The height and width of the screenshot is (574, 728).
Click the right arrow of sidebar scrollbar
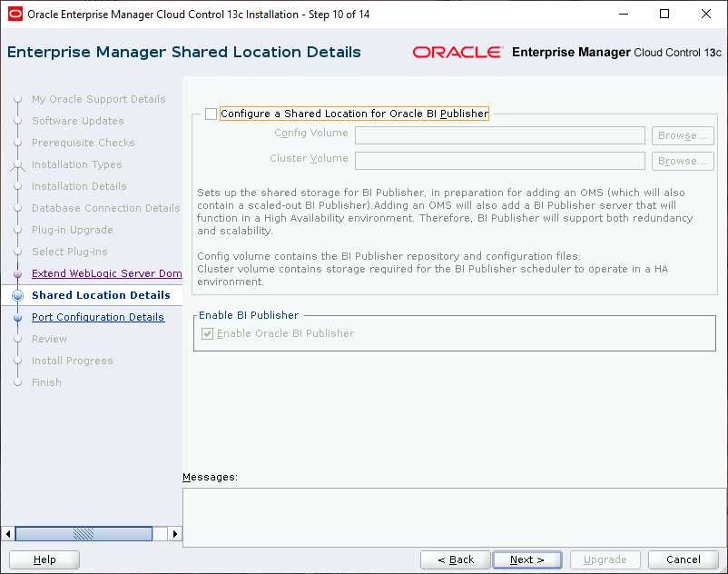(x=175, y=534)
